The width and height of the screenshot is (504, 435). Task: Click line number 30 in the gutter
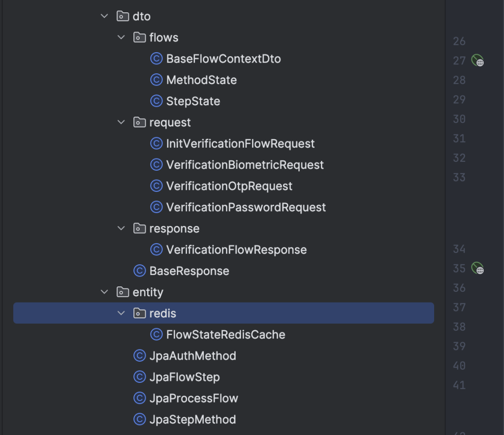tap(459, 119)
